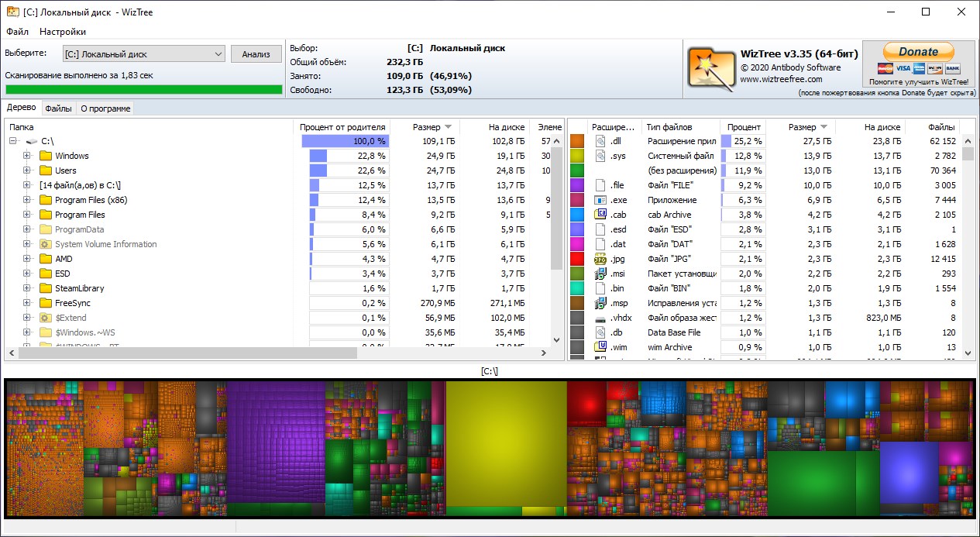Viewport: 980px width, 537px height.
Task: Expand the Program Files (x86) folder node
Action: click(27, 200)
